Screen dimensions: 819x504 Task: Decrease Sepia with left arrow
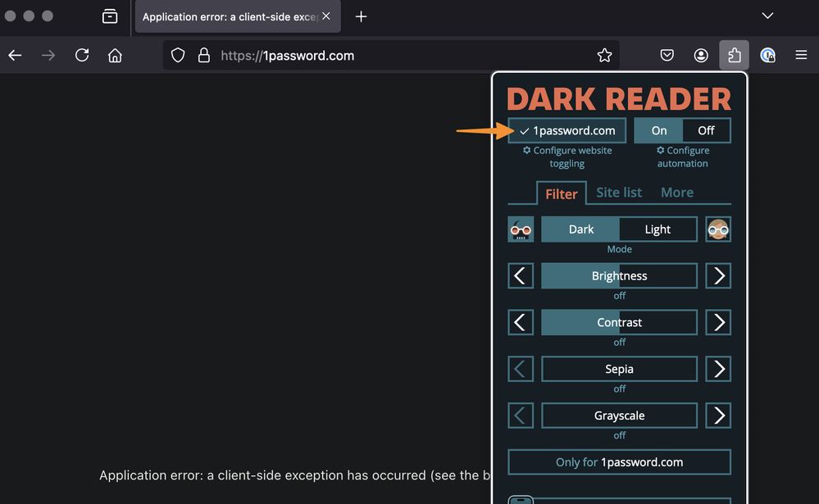(521, 369)
